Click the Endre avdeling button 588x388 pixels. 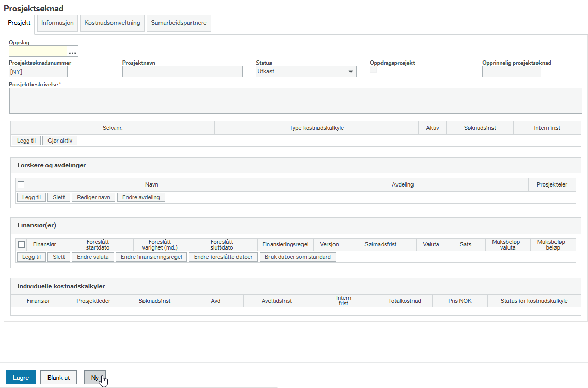click(x=141, y=197)
